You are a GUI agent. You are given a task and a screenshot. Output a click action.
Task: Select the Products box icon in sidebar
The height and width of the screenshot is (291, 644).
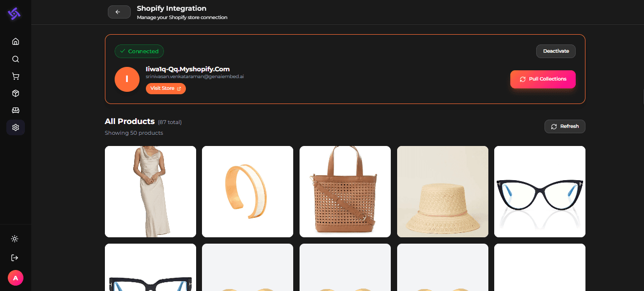[x=15, y=93]
